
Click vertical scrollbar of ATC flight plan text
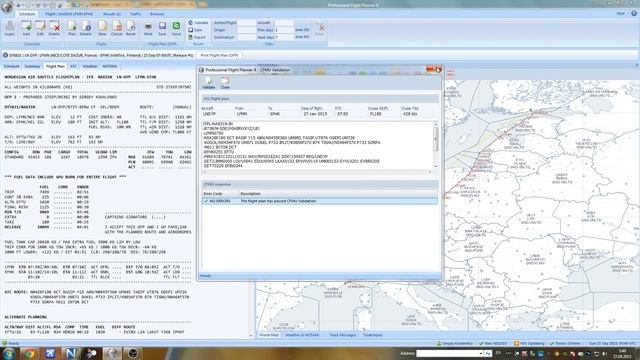tap(436, 145)
